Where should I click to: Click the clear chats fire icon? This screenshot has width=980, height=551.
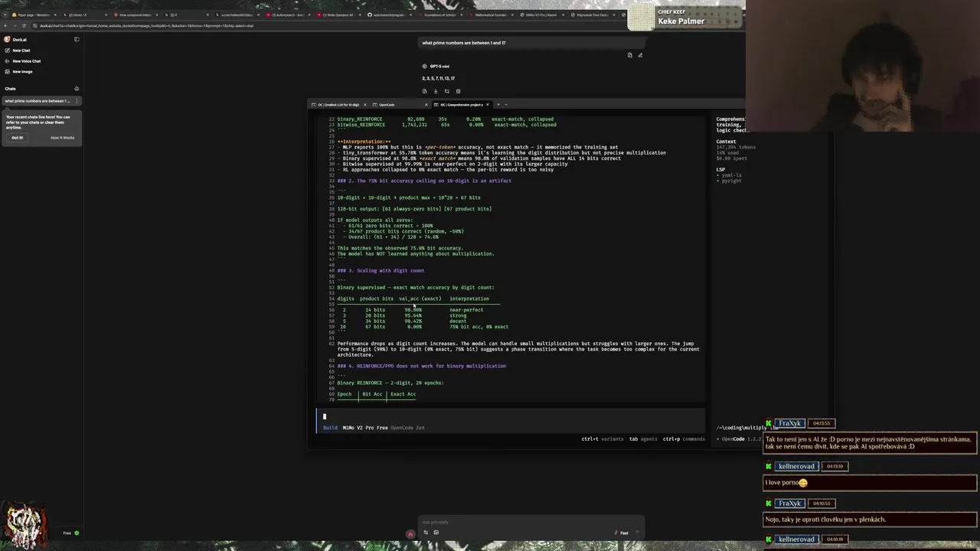(77, 89)
